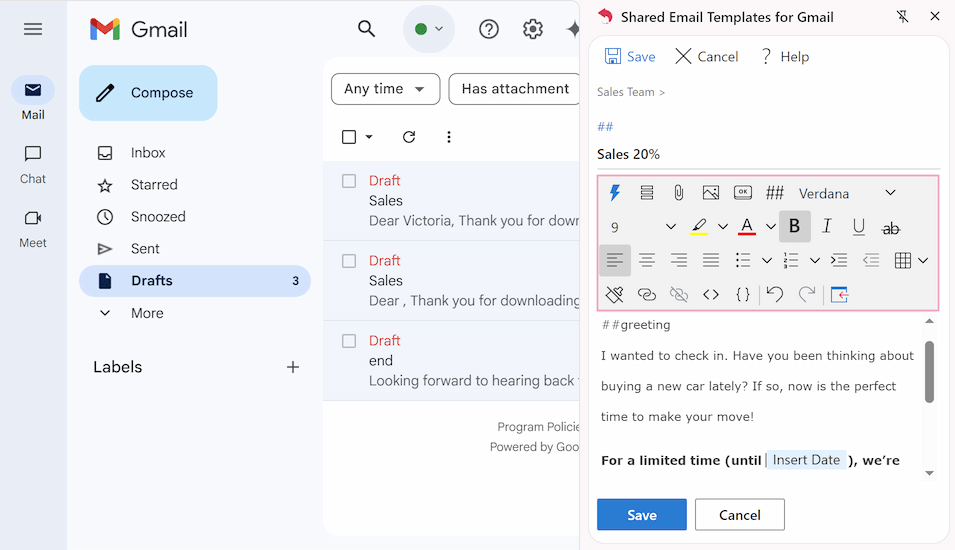The image size is (955, 550).
Task: Redo the last undone edit
Action: click(806, 295)
